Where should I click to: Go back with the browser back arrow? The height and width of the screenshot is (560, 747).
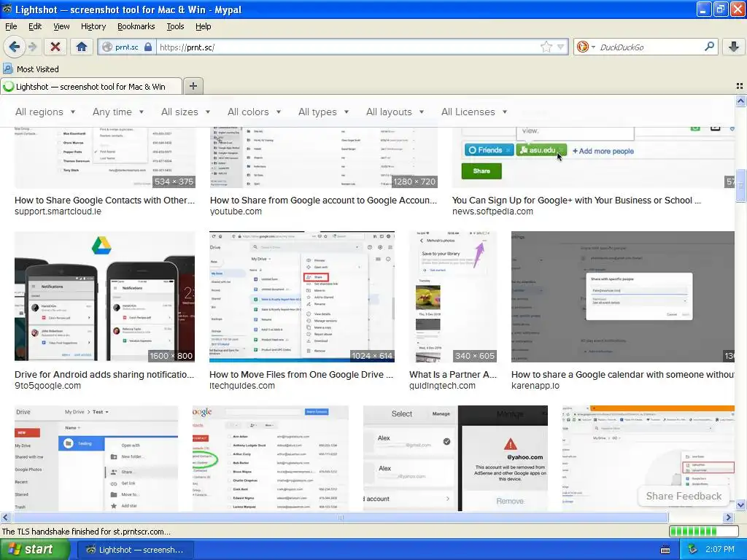[x=15, y=47]
